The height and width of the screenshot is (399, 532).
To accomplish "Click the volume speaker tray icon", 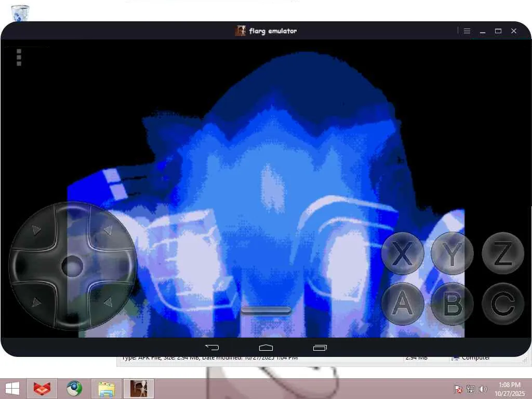I will 483,389.
